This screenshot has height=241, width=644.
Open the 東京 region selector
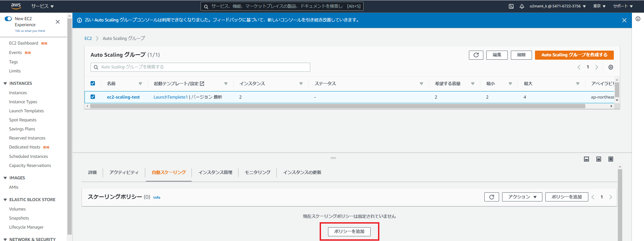point(599,6)
